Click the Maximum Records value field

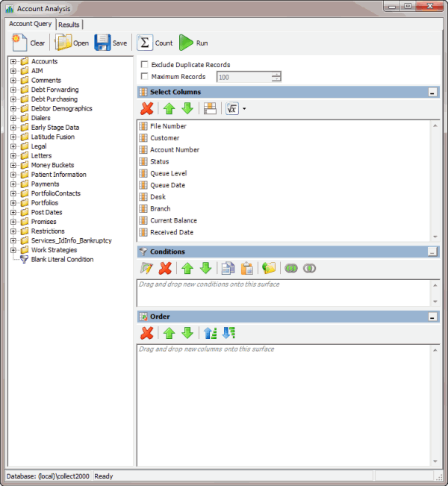click(x=244, y=77)
